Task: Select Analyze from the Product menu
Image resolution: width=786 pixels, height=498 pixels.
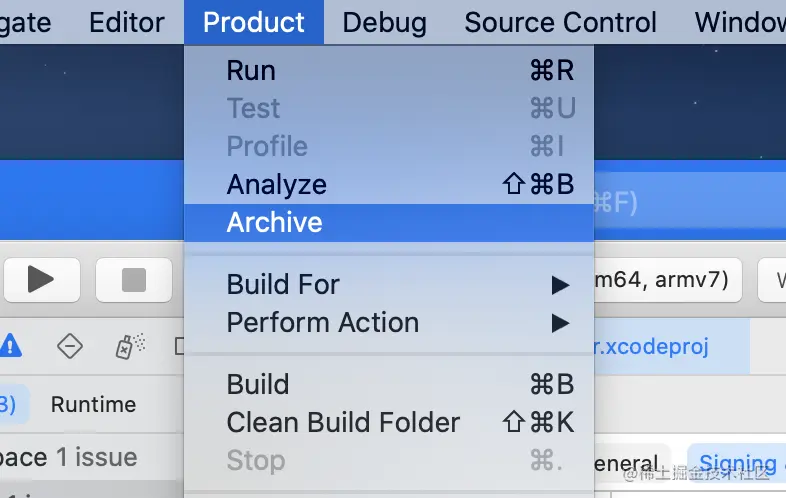Action: (x=277, y=185)
